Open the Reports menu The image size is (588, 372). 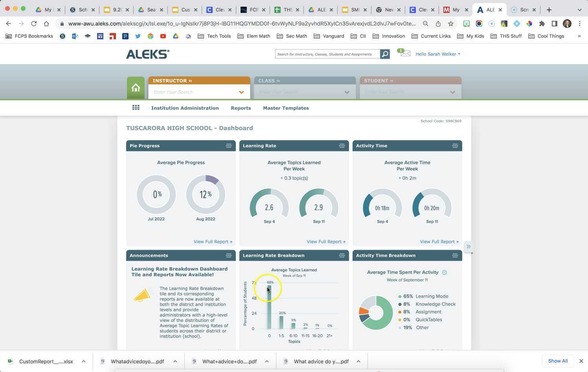[241, 108]
